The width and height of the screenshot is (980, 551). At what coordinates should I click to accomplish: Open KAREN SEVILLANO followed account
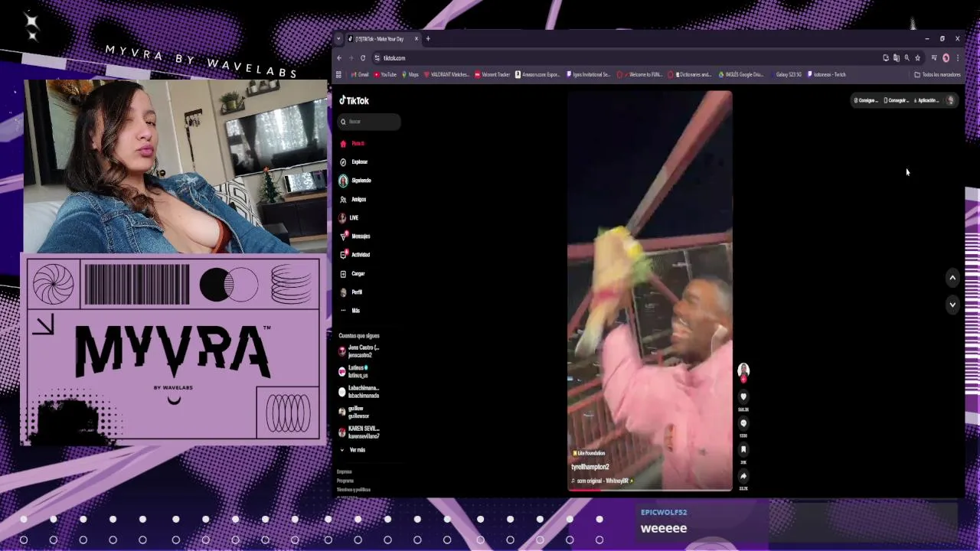click(359, 432)
